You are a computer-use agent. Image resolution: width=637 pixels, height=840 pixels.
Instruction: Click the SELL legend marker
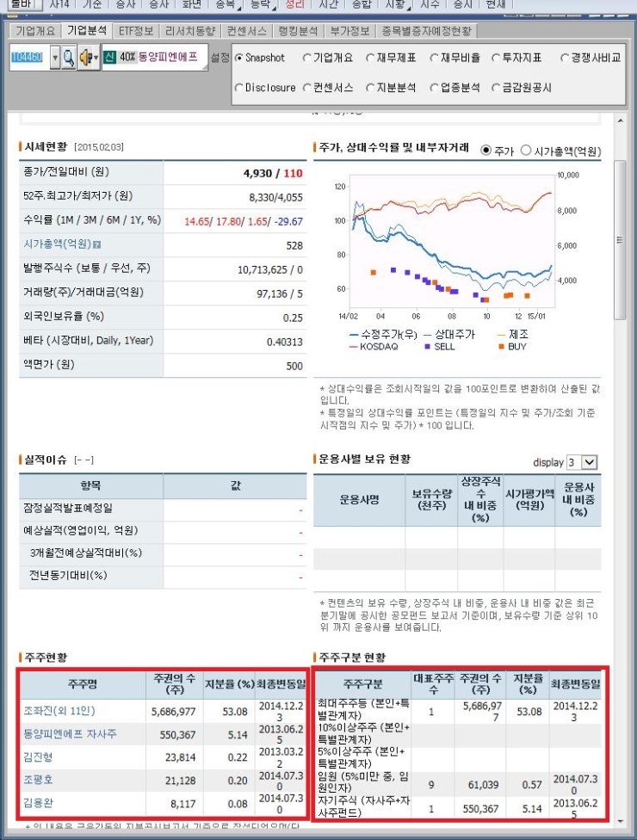(x=428, y=347)
